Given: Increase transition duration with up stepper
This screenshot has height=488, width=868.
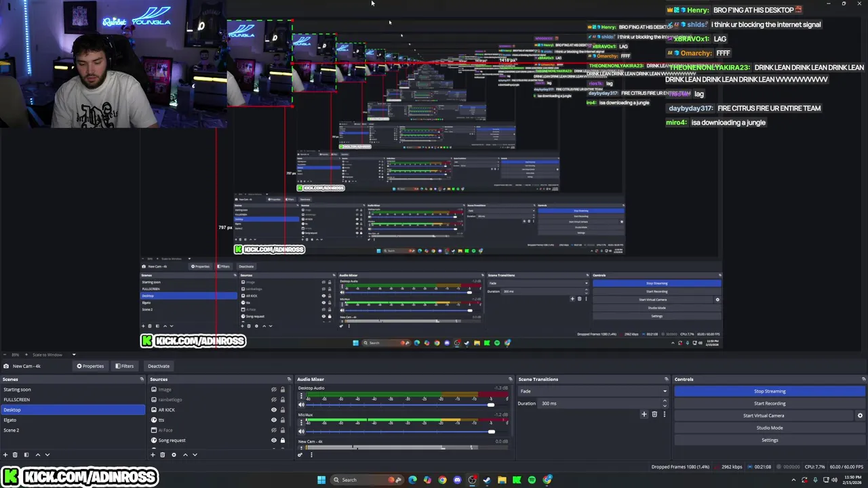Looking at the screenshot, I should point(665,401).
